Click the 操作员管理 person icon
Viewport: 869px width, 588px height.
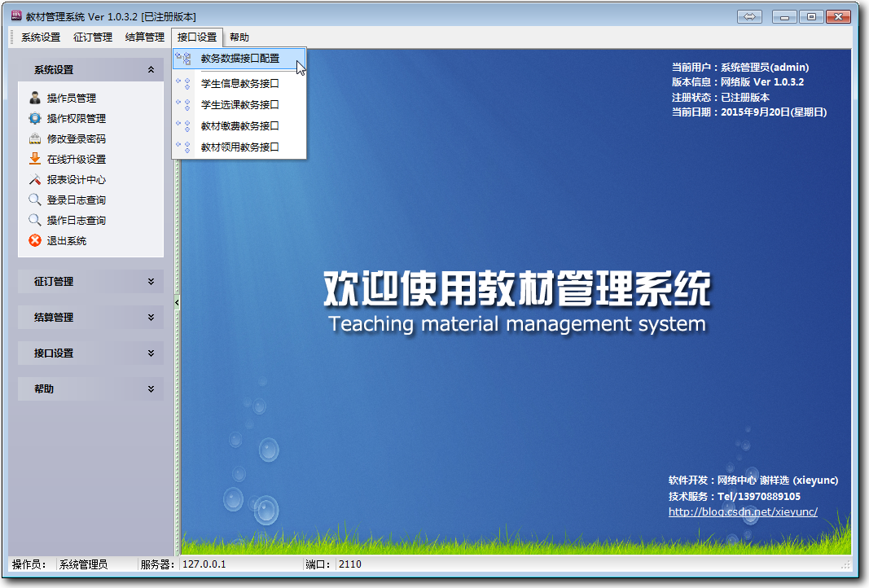tap(35, 98)
